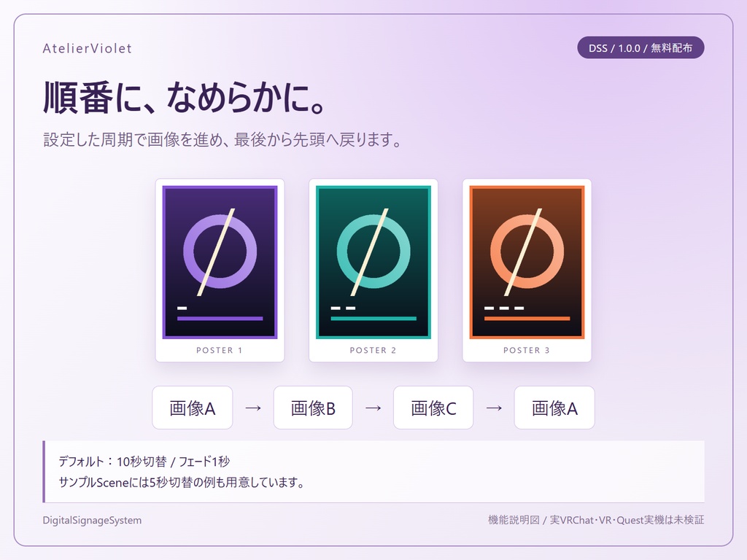Click the purple progress bar in Poster 1
Screen dimensions: 747x560
tap(220, 319)
